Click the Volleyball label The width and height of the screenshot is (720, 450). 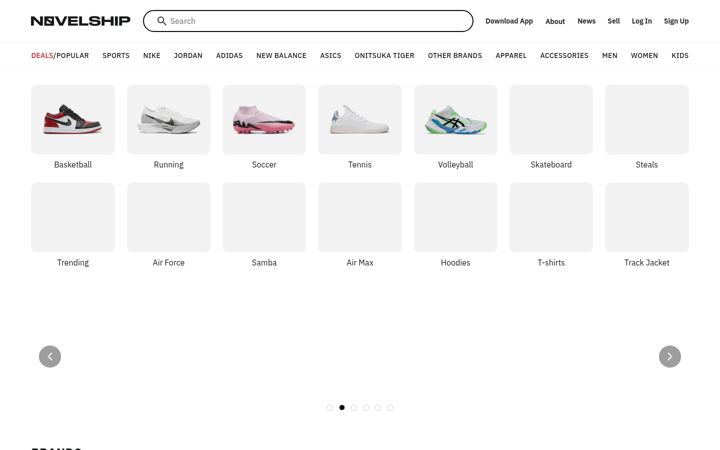(456, 164)
